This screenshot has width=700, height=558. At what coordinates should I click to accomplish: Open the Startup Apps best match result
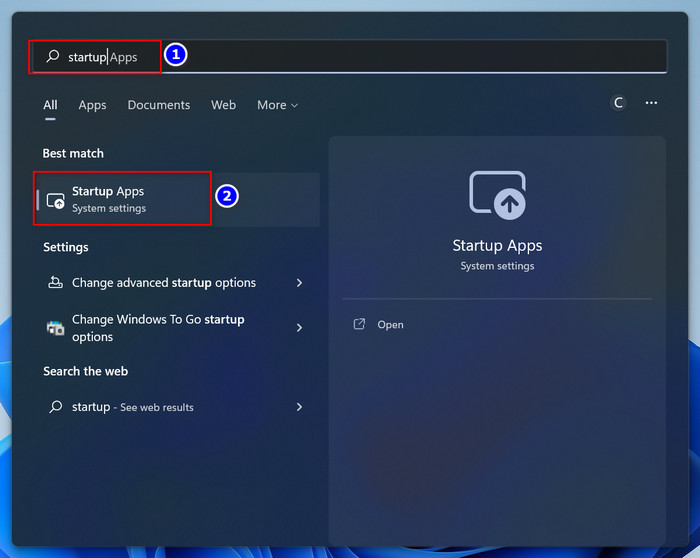click(177, 200)
